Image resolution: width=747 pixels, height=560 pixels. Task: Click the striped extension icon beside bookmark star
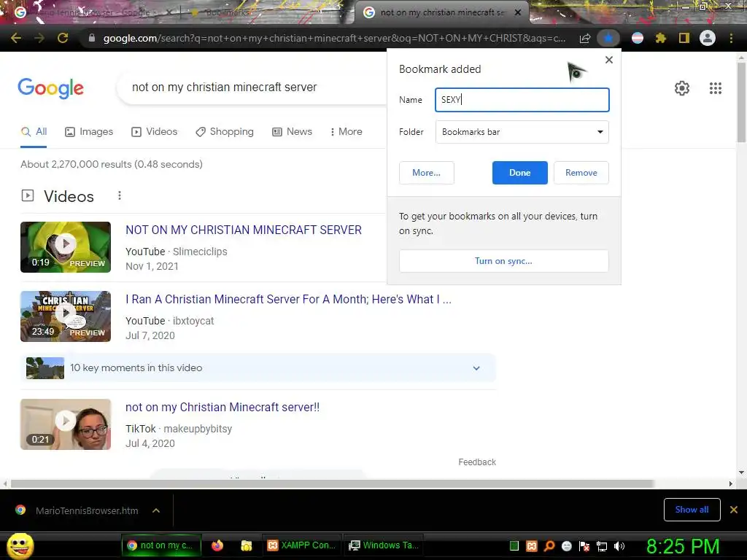638,38
